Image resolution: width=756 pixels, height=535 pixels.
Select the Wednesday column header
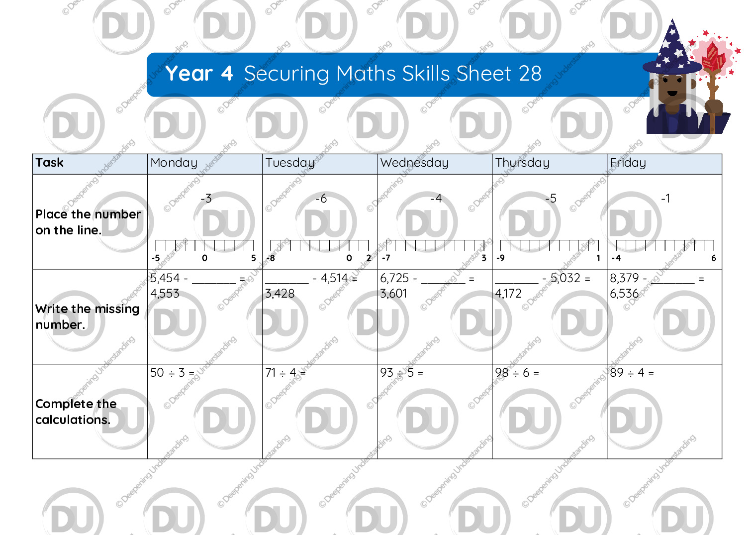pyautogui.click(x=435, y=164)
